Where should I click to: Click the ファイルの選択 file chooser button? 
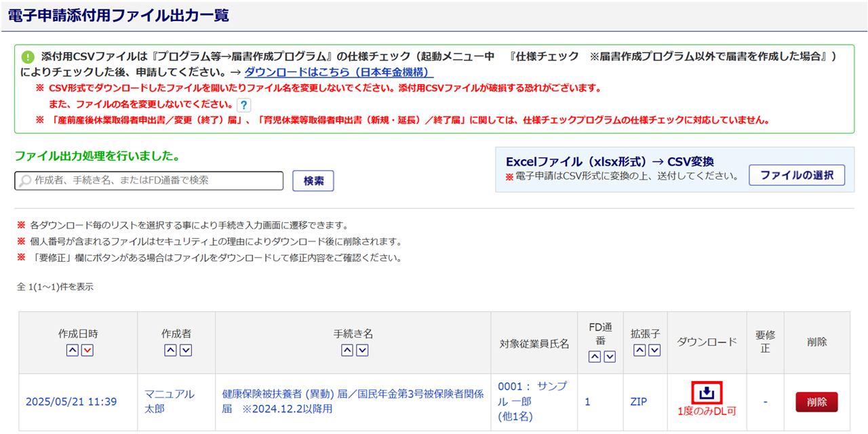coord(796,175)
